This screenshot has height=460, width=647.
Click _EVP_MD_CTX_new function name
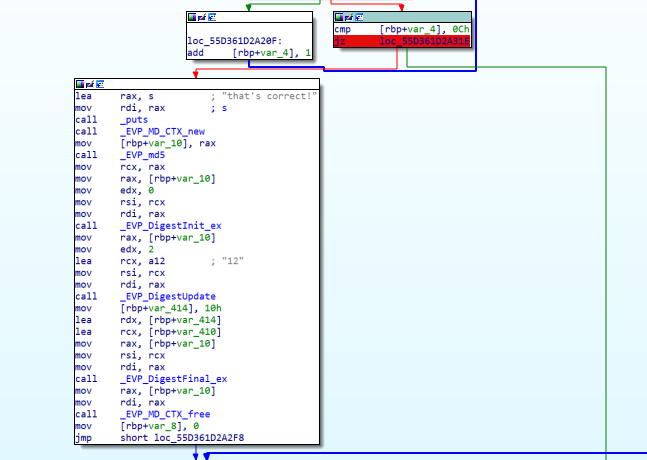163,132
